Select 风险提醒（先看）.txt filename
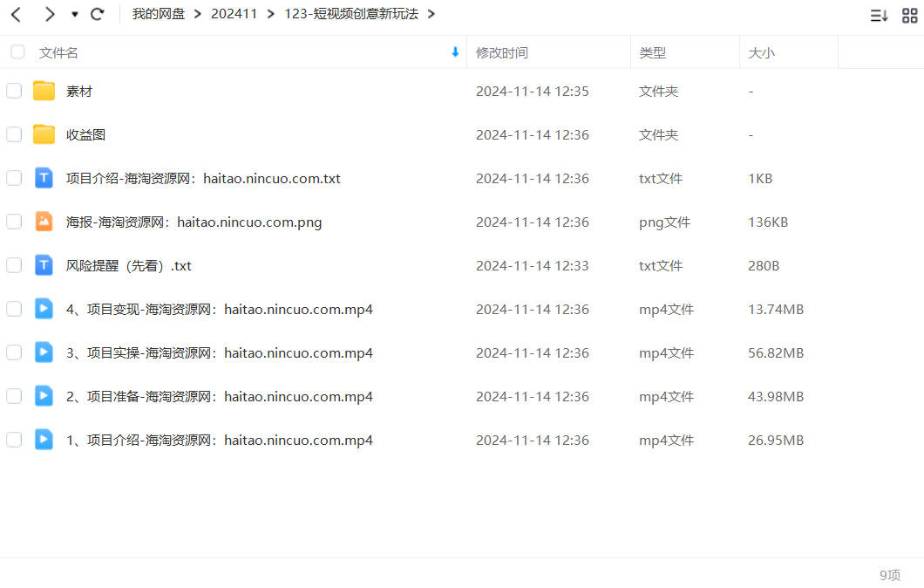 [x=128, y=266]
